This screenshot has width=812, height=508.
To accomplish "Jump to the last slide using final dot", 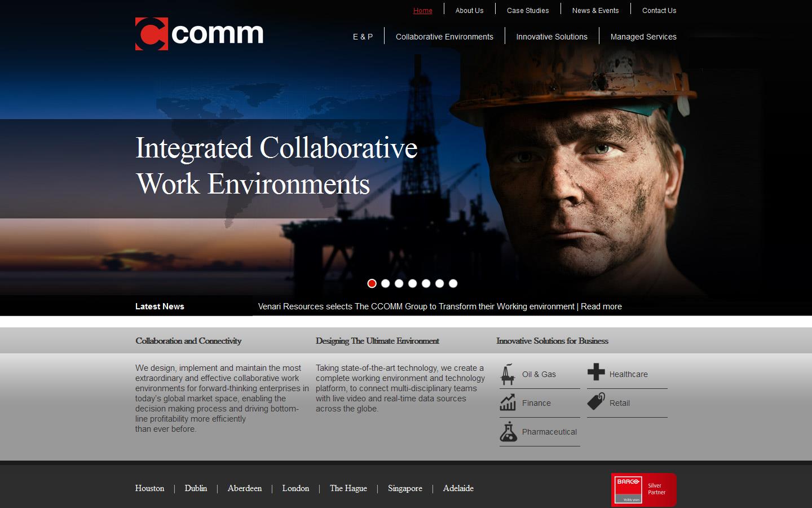I will tap(453, 283).
